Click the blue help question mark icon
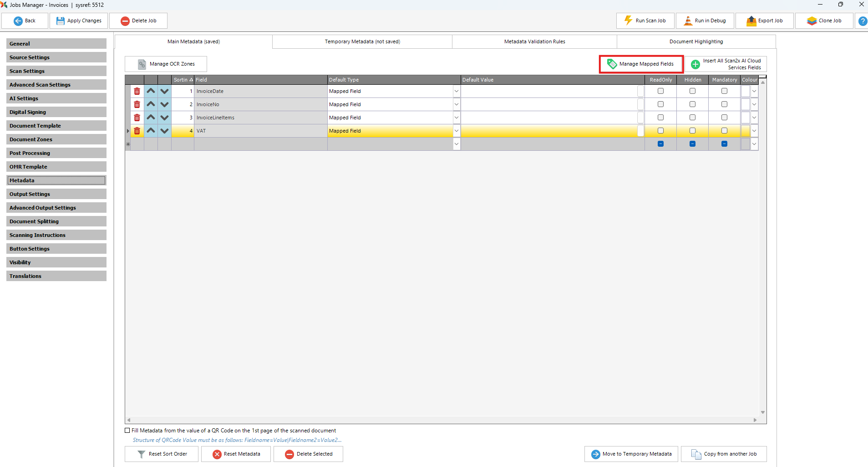Viewport: 868px width, 467px height. tap(862, 21)
